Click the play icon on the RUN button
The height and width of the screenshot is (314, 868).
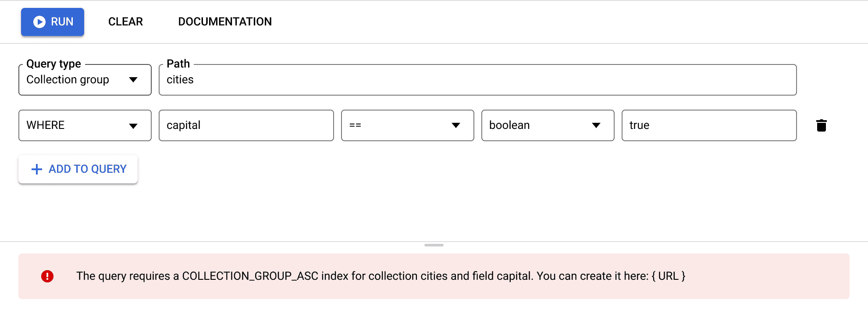coord(39,22)
